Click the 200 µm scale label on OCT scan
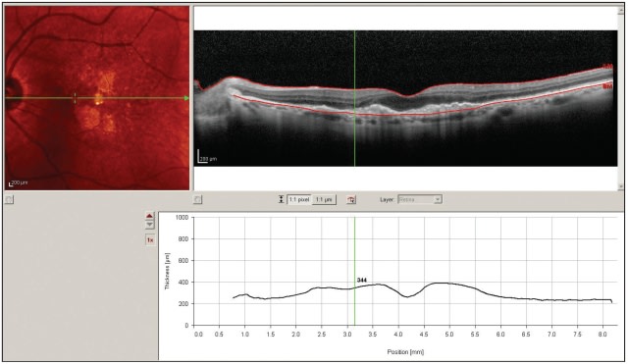628x364 pixels. (x=208, y=159)
